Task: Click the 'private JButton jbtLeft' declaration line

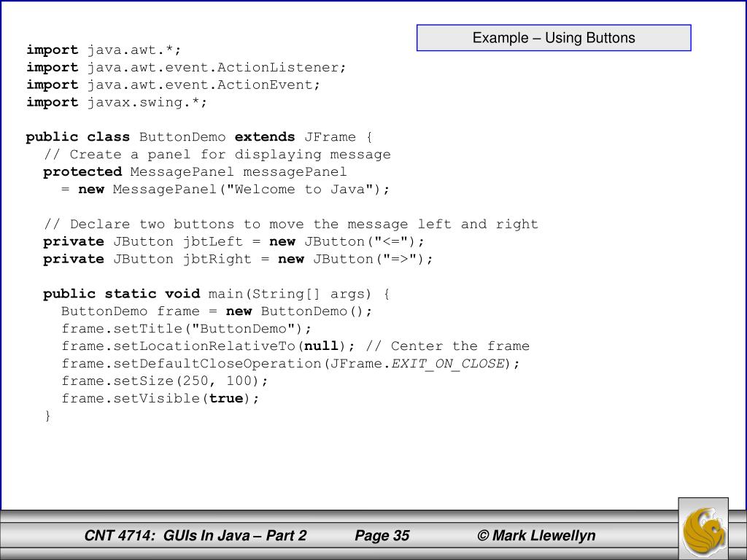Action: pos(233,241)
